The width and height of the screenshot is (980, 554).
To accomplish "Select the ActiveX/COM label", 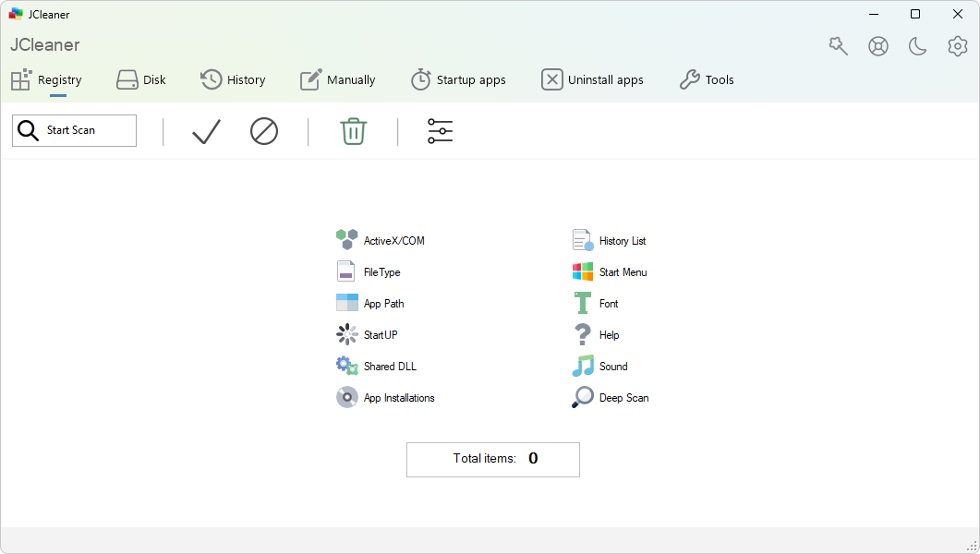I will click(393, 240).
